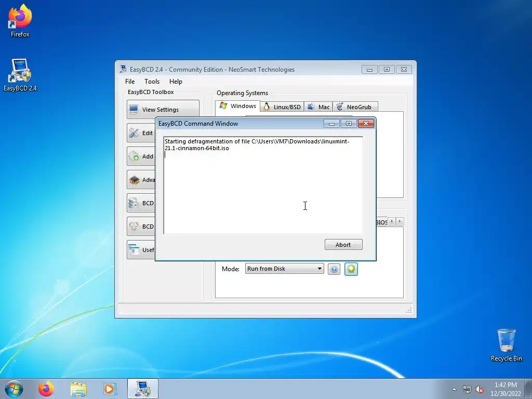Open the Tools menu in EasyBCD

[152, 82]
